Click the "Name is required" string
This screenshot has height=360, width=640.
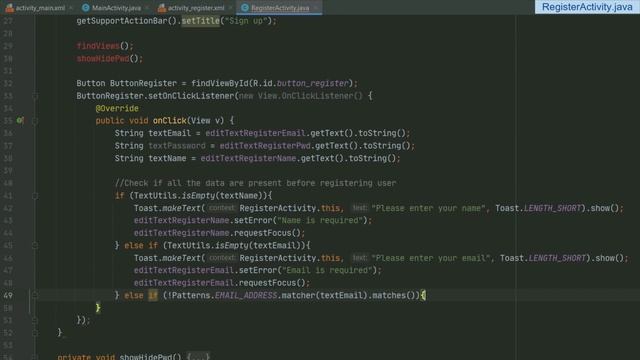(320, 220)
